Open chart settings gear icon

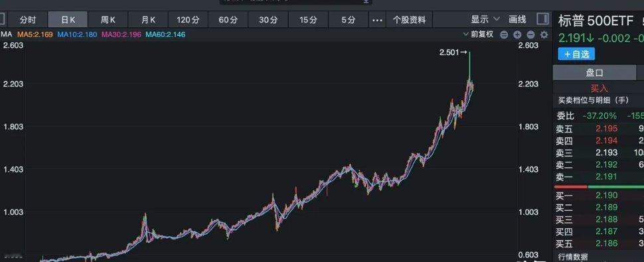544,35
